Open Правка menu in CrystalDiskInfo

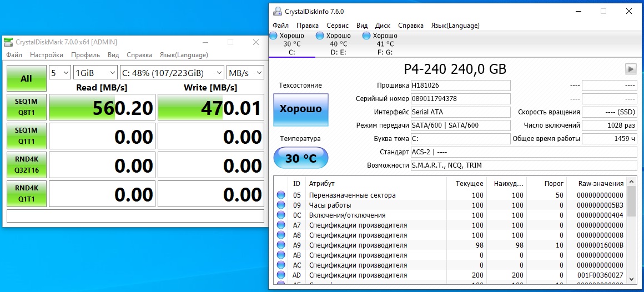tap(307, 26)
